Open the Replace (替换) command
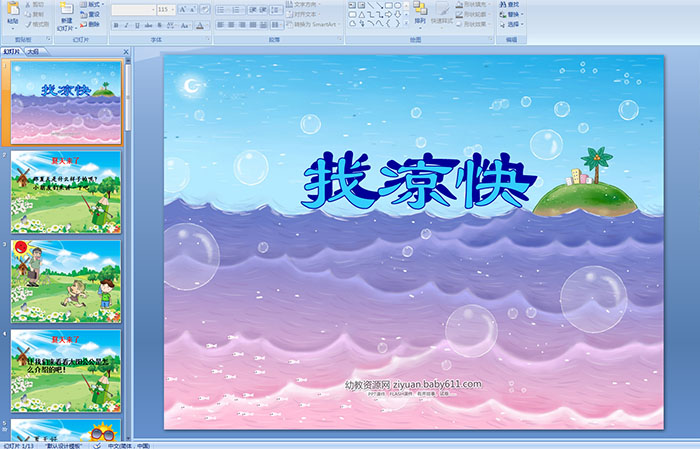This screenshot has width=700, height=449. pos(512,14)
